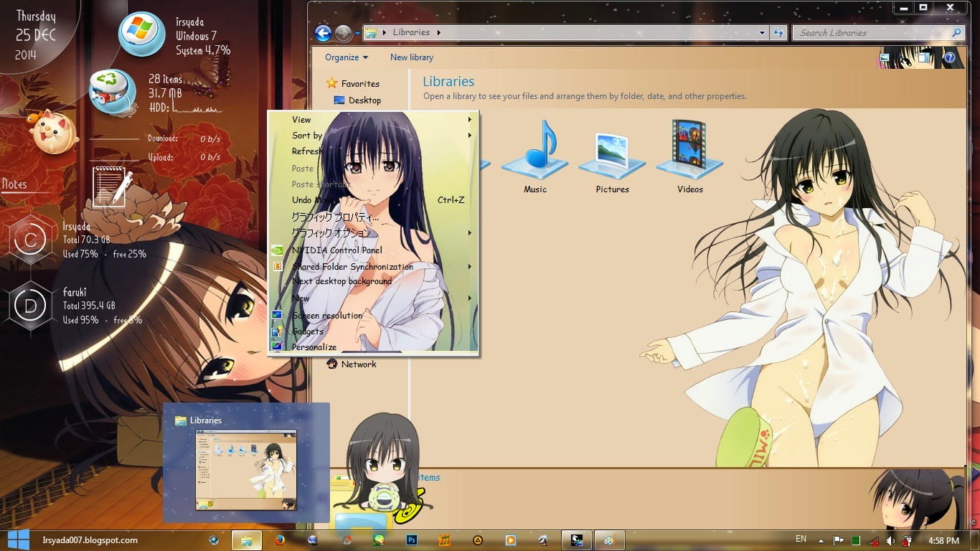Choose Personalize in the context menu

point(314,347)
